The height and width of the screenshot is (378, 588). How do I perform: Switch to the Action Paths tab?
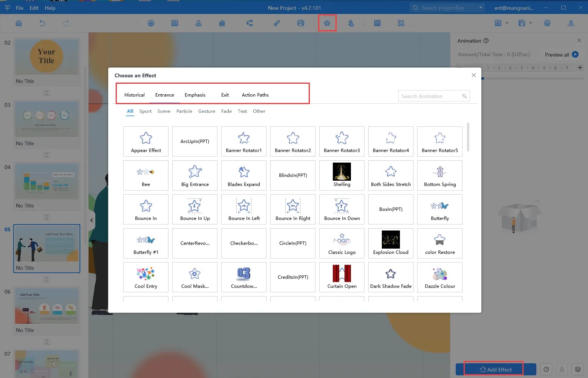coord(255,95)
